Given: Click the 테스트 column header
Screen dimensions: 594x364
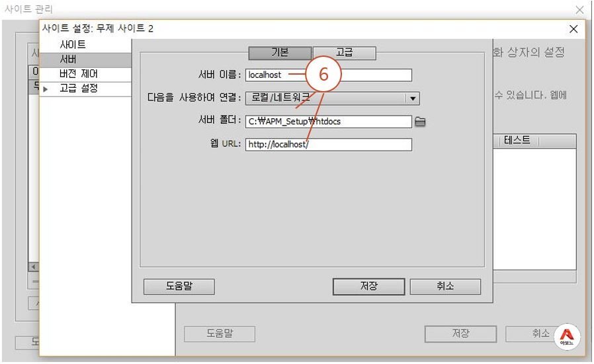Looking at the screenshot, I should coord(517,141).
